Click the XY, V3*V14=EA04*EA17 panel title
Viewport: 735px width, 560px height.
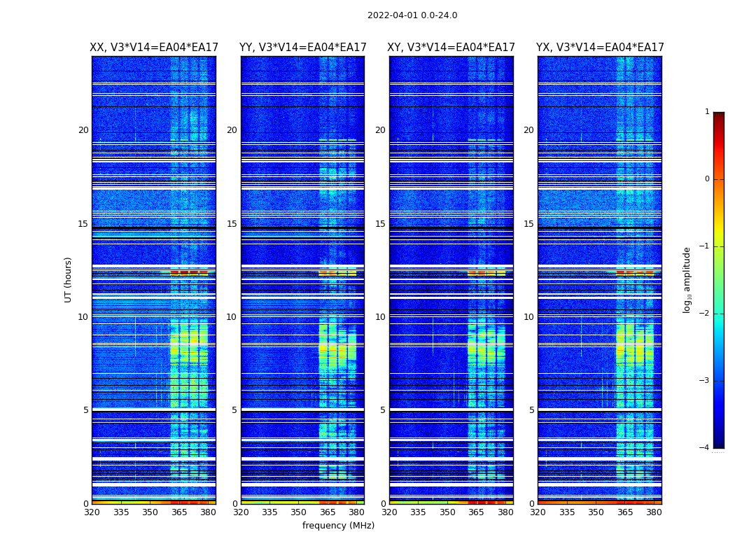coord(451,48)
